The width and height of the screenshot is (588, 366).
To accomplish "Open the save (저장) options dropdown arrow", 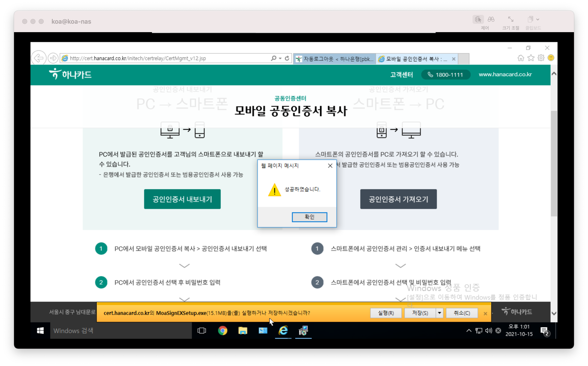I will (439, 313).
